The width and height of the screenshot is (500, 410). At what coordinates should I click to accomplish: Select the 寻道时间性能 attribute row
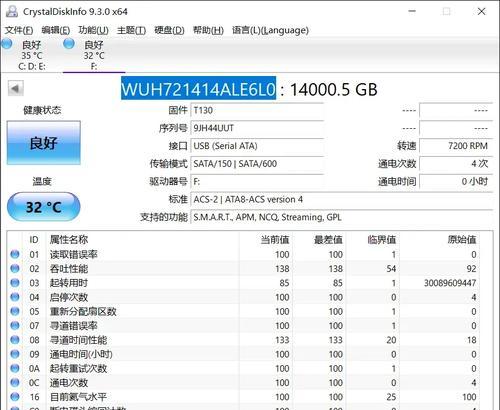click(x=243, y=340)
